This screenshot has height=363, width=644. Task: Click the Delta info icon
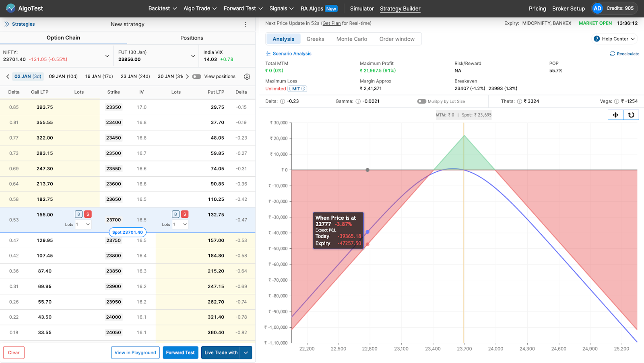click(x=283, y=101)
